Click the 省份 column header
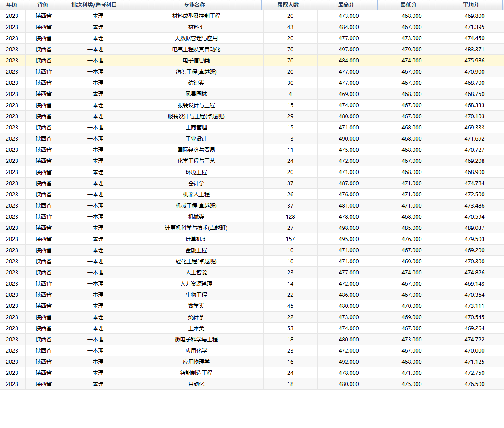The image size is (504, 428). click(x=43, y=5)
